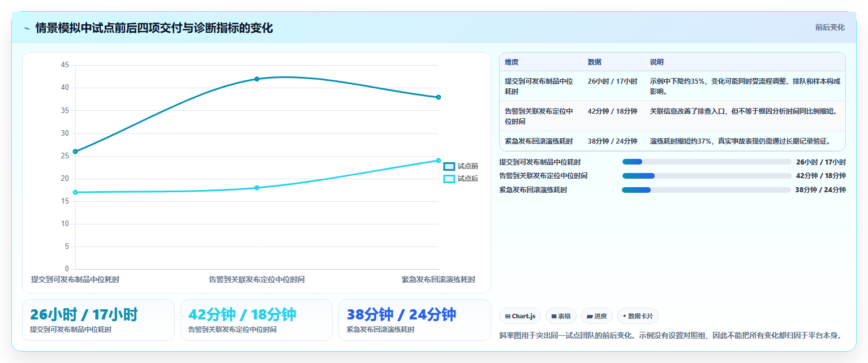Select the 数据卡片 chip
Screen dimensions: 868x363
click(638, 316)
